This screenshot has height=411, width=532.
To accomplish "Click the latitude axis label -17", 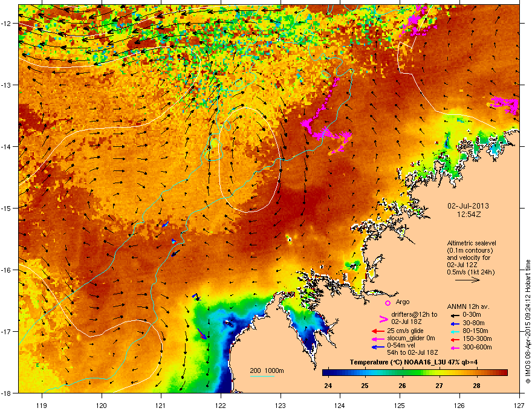I will coord(7,332).
